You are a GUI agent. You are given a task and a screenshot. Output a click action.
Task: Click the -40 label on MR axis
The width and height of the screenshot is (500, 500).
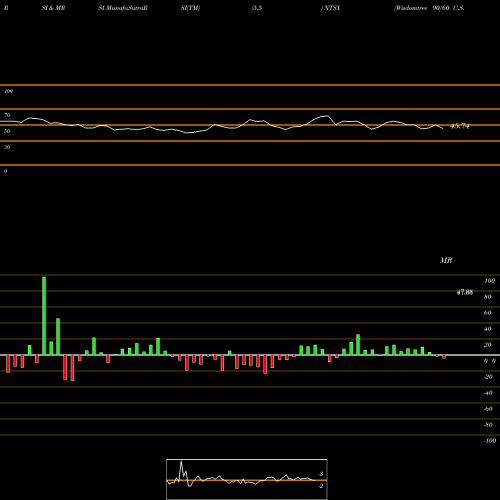[x=488, y=393]
